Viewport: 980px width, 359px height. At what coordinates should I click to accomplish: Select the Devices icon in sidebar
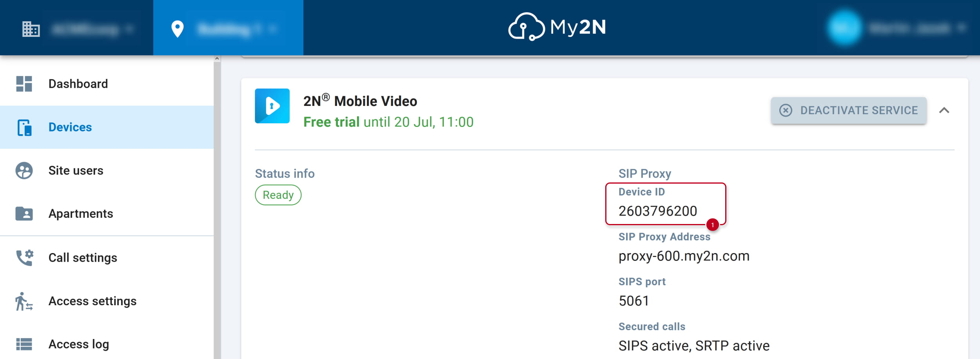24,128
